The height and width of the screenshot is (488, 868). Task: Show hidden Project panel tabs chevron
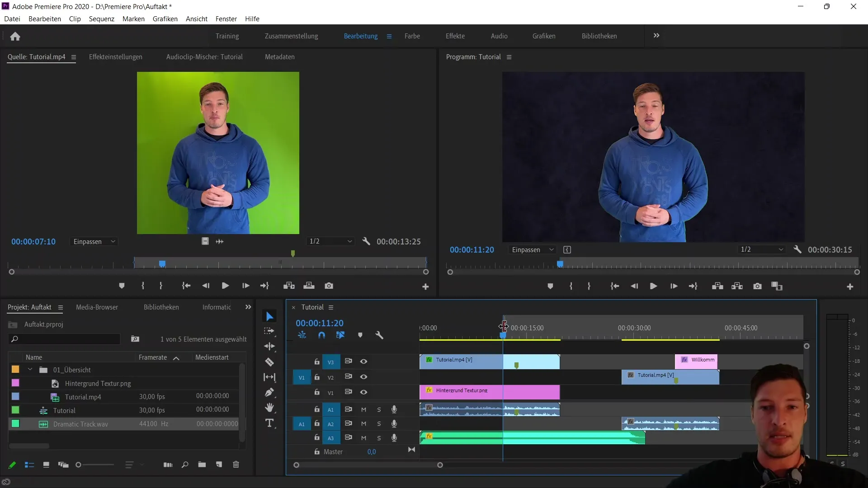coord(248,307)
